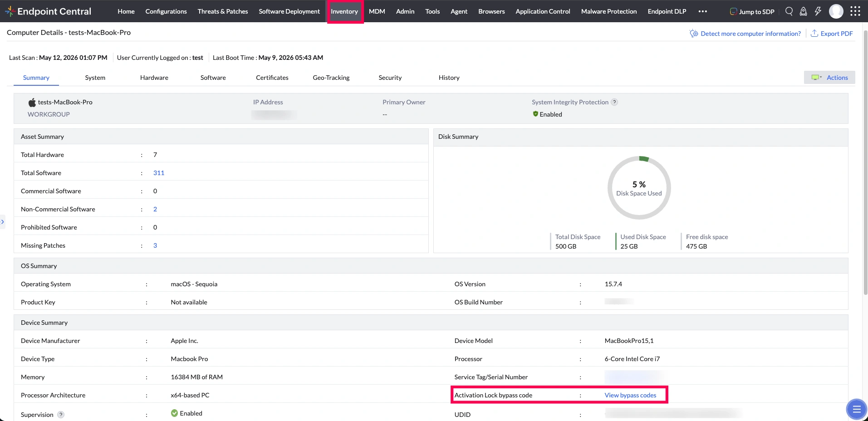
Task: Open the Inventory menu
Action: (x=344, y=11)
